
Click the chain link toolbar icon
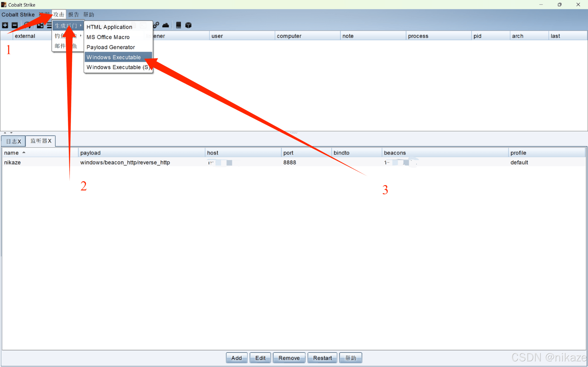(156, 25)
